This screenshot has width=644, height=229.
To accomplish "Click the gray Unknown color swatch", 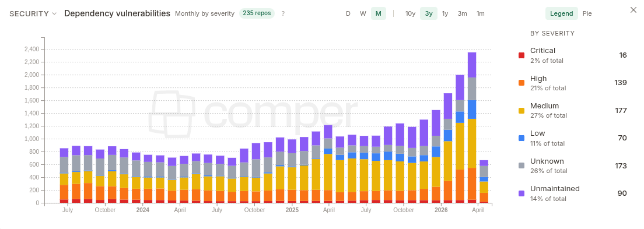I will click(521, 166).
